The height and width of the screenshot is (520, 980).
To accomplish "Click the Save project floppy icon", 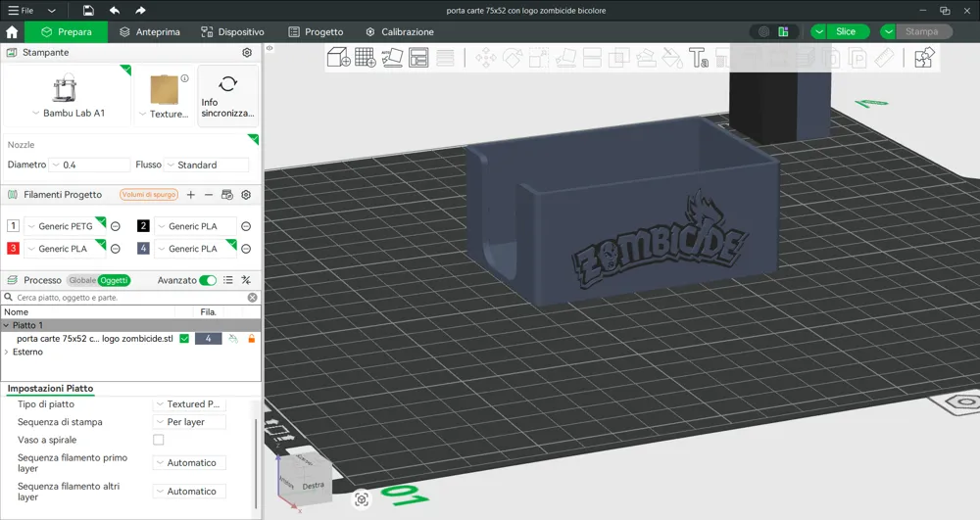I will tap(89, 11).
